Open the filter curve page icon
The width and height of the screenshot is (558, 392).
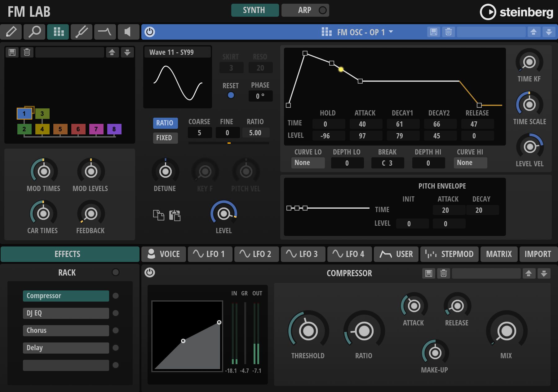tap(105, 32)
